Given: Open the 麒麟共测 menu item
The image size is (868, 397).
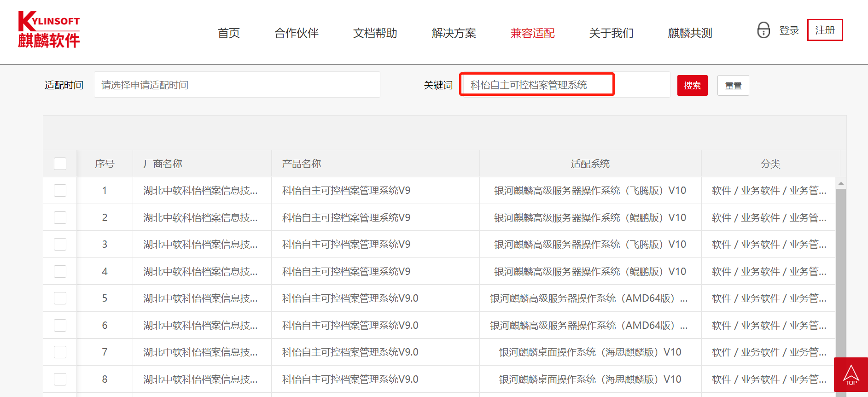Looking at the screenshot, I should 690,33.
